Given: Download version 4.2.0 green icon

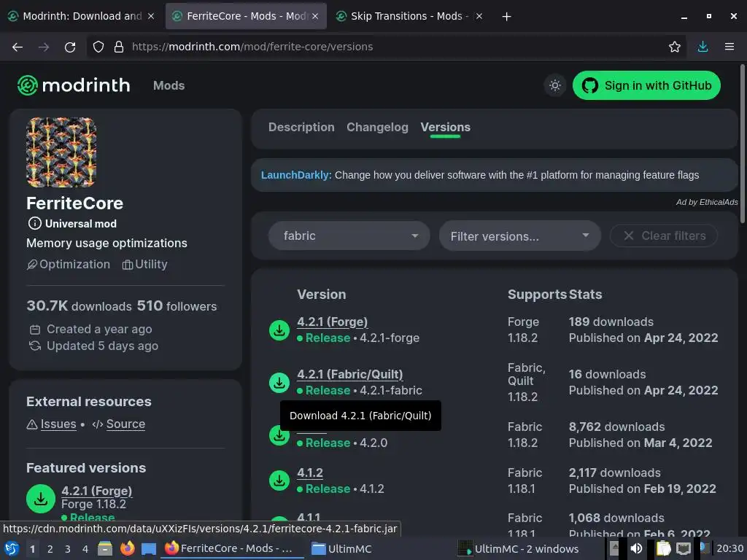Looking at the screenshot, I should point(279,435).
